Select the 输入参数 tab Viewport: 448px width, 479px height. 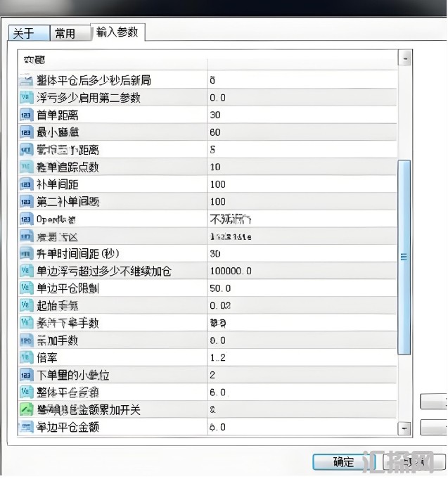[117, 32]
